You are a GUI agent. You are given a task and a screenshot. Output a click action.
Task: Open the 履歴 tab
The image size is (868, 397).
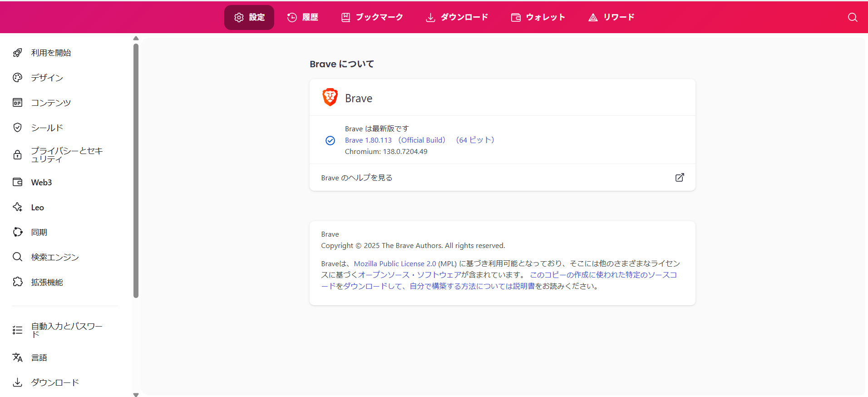point(303,17)
